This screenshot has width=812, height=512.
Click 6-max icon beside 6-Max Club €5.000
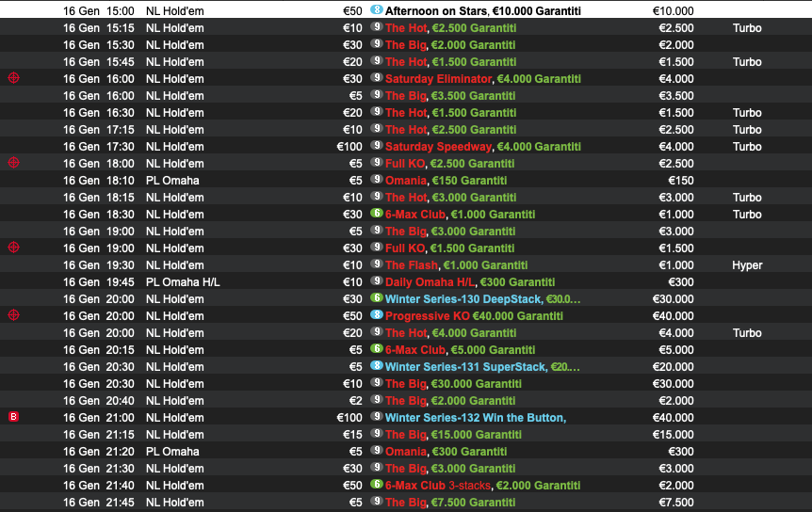click(x=377, y=348)
